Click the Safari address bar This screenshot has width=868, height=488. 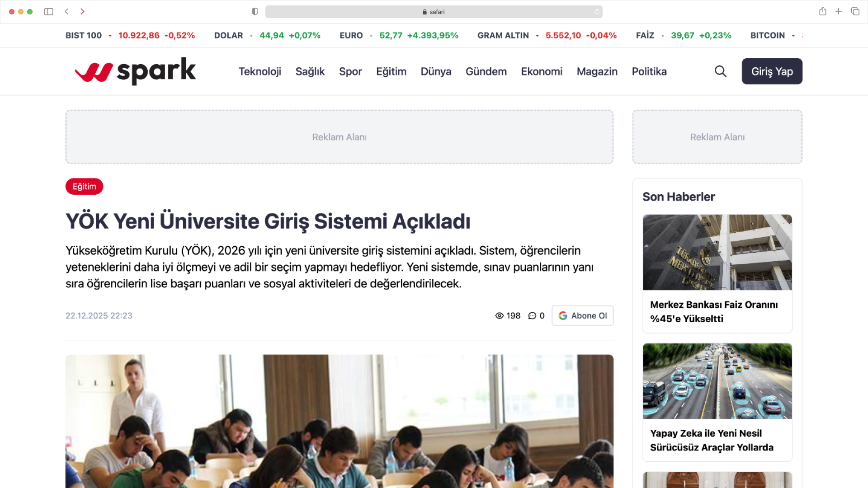click(434, 12)
